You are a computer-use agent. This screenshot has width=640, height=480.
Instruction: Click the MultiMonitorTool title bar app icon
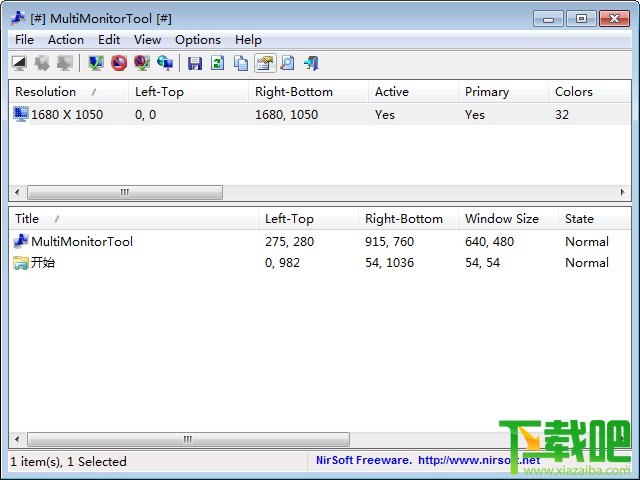(x=18, y=18)
